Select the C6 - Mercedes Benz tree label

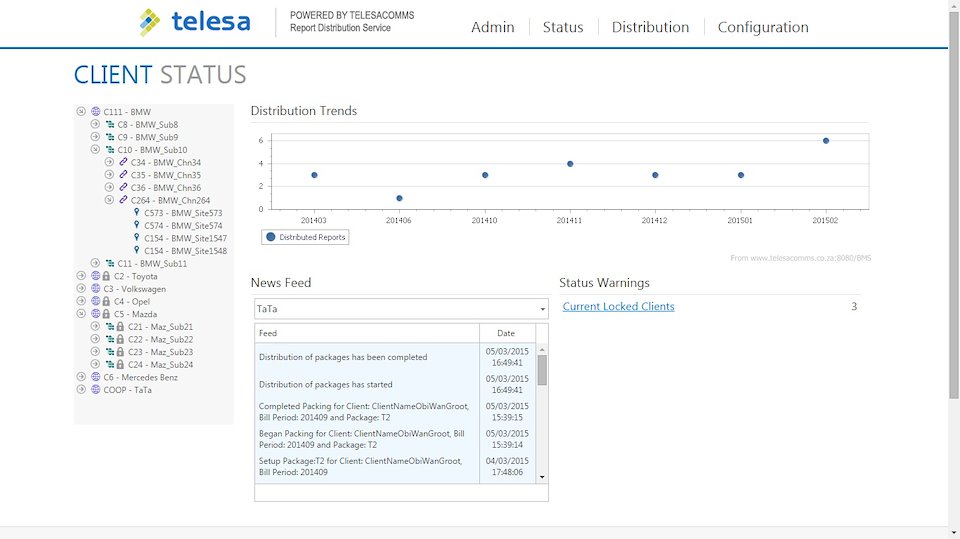tap(141, 377)
